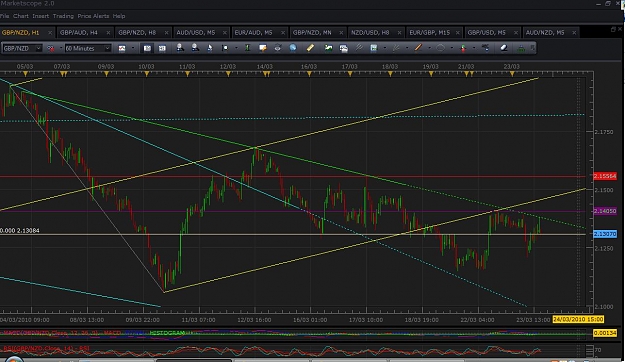Screen dimensions: 625x362
Task: Click the zoom out magnifier icon
Action: [195, 48]
